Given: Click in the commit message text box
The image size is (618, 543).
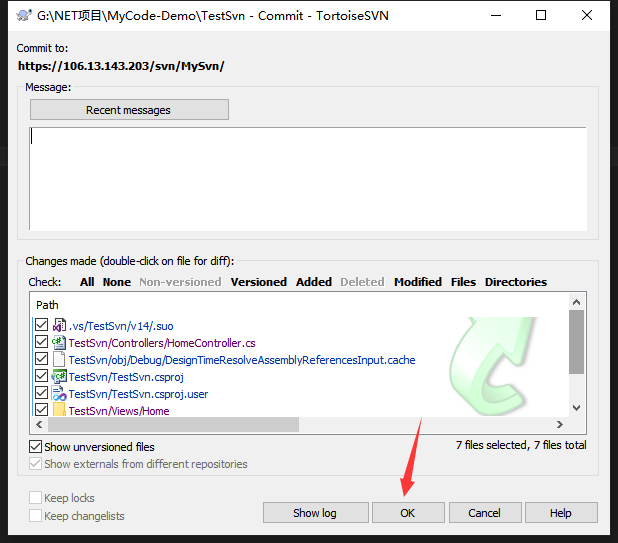Looking at the screenshot, I should (x=308, y=179).
